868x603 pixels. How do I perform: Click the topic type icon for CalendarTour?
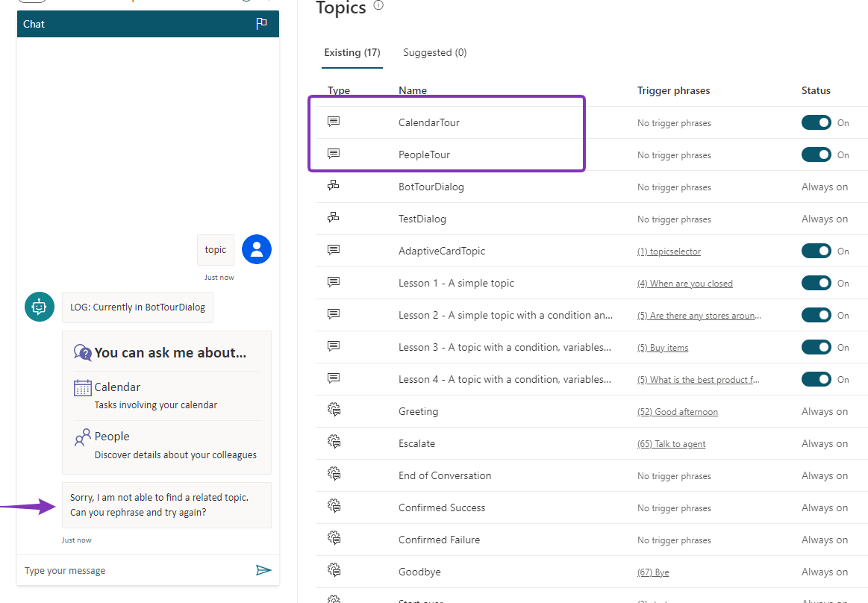334,121
